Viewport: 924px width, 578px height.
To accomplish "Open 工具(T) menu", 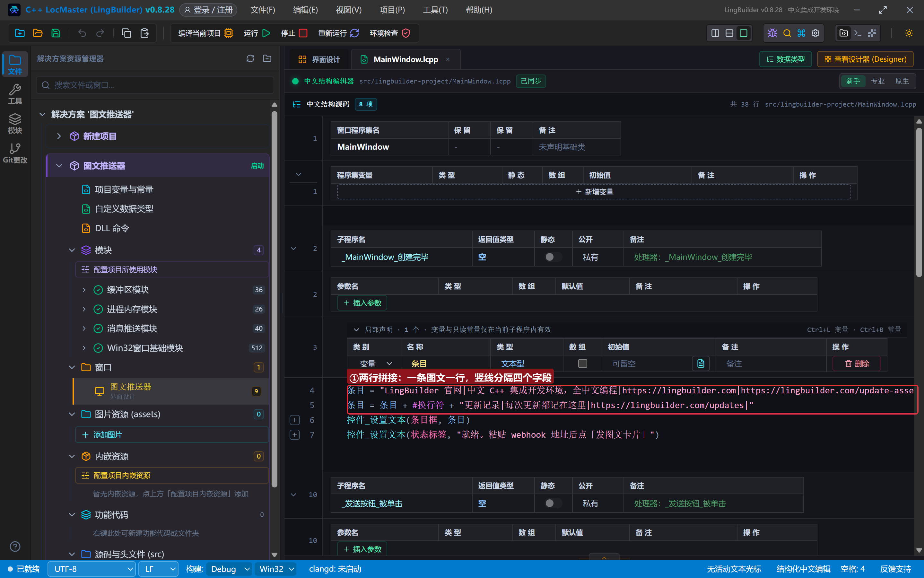I will coord(435,10).
